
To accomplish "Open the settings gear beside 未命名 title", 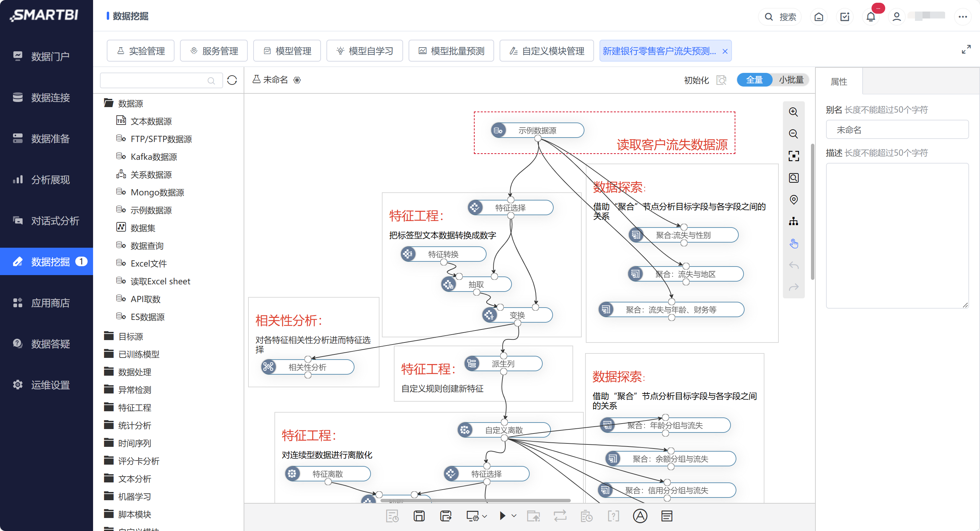I will 297,80.
